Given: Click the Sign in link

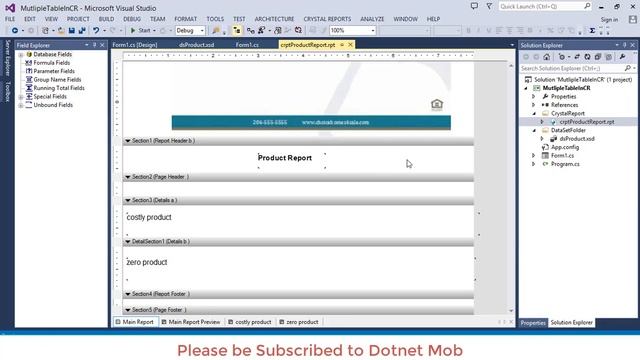Looking at the screenshot, I should coord(609,20).
